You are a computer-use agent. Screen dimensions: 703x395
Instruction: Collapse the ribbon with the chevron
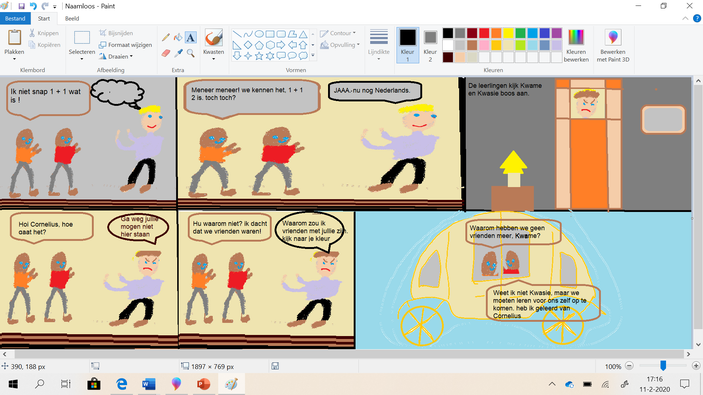(685, 19)
